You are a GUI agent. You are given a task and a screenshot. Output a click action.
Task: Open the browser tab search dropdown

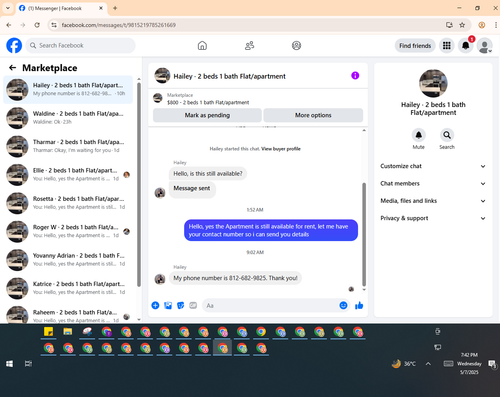coord(8,8)
